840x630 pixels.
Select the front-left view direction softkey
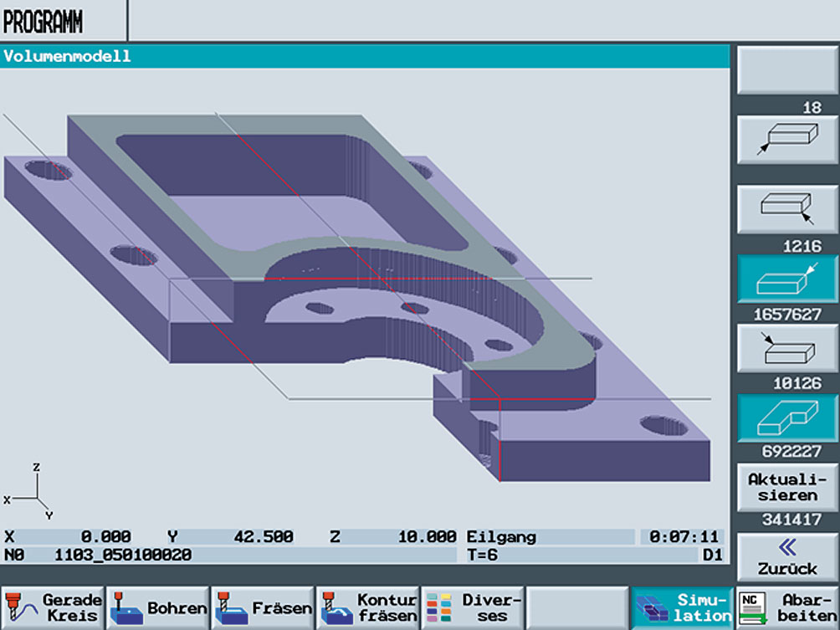pyautogui.click(x=787, y=140)
